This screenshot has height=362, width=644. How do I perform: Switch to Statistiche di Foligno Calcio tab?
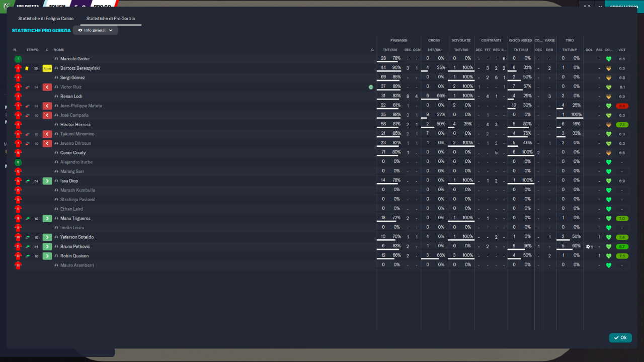(46, 19)
